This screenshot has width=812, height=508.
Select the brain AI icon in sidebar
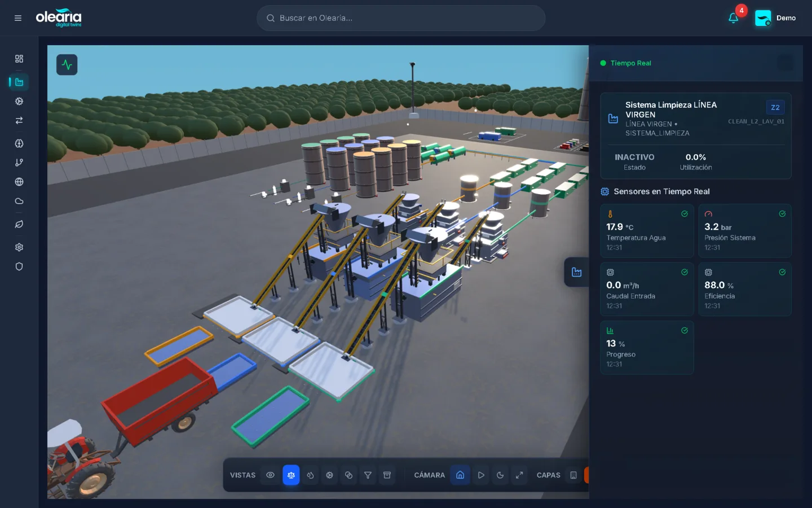(19, 143)
